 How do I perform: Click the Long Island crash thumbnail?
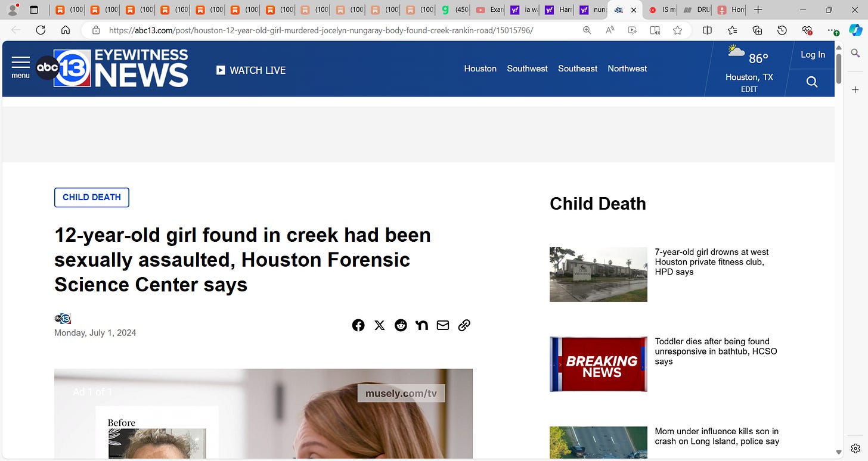tap(598, 443)
